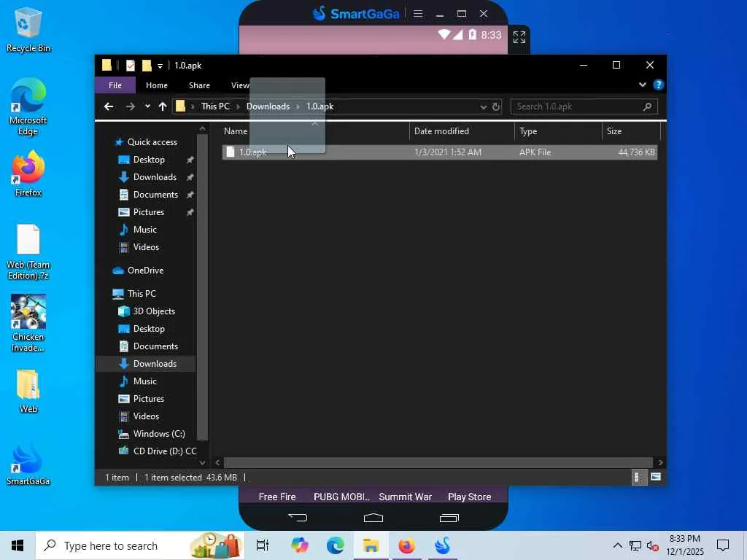747x560 pixels.
Task: Expand the breadcrumb arrow after This PC
Action: [x=238, y=106]
